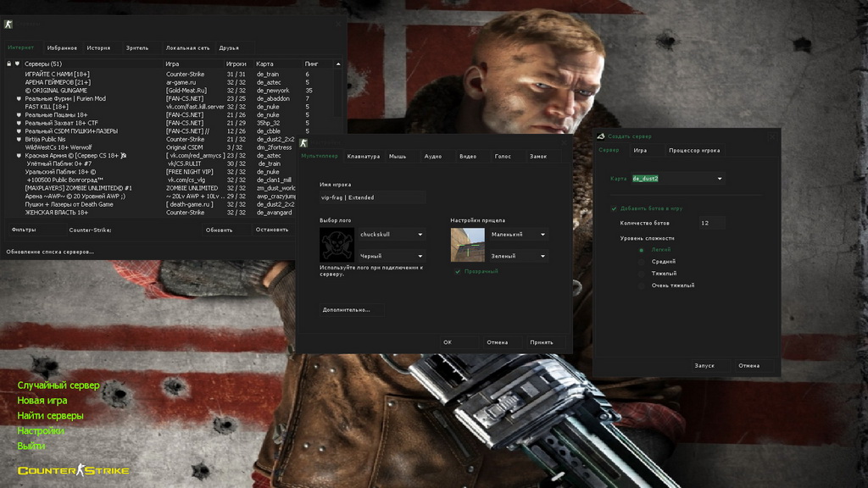Viewport: 868px width, 488px height.
Task: Click the Counter-Strike logo at bottom left
Action: pyautogui.click(x=73, y=470)
